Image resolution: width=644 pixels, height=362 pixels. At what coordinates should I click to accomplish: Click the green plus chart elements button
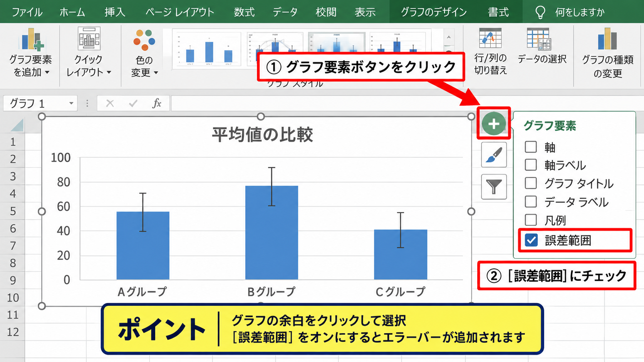[x=493, y=123]
